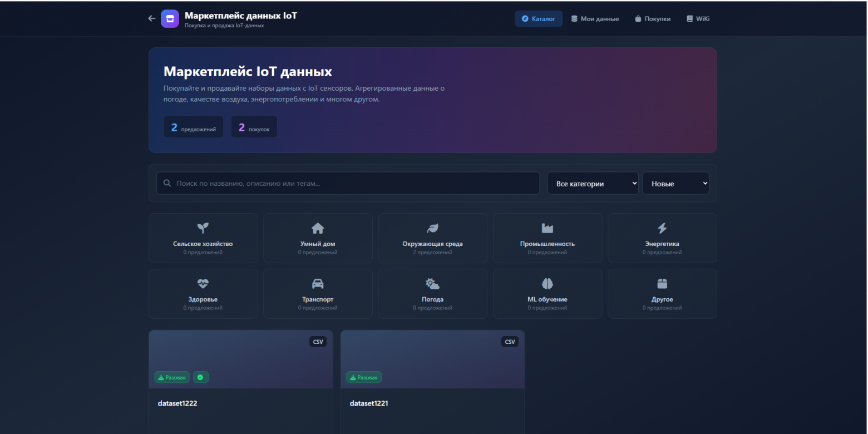Select the Health heartbeat icon category
This screenshot has width=868, height=434.
[203, 284]
